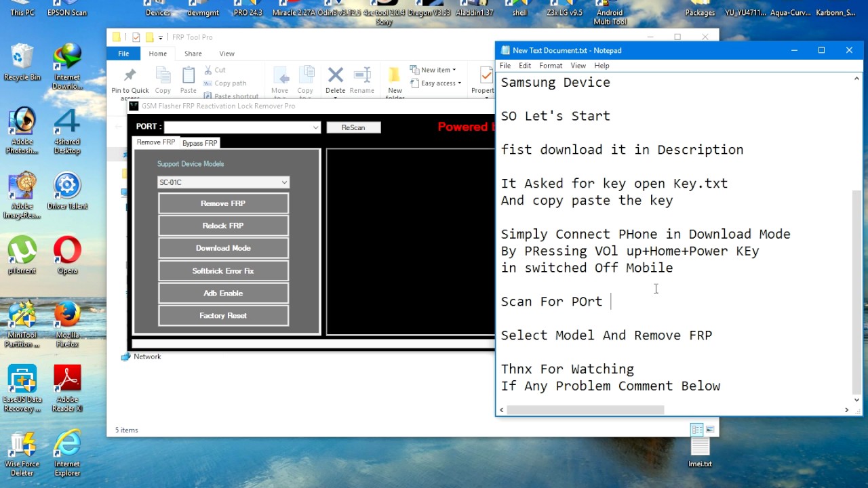This screenshot has height=488, width=868.
Task: Click the "Scan For POrt" line in Notepad
Action: pyautogui.click(x=551, y=302)
